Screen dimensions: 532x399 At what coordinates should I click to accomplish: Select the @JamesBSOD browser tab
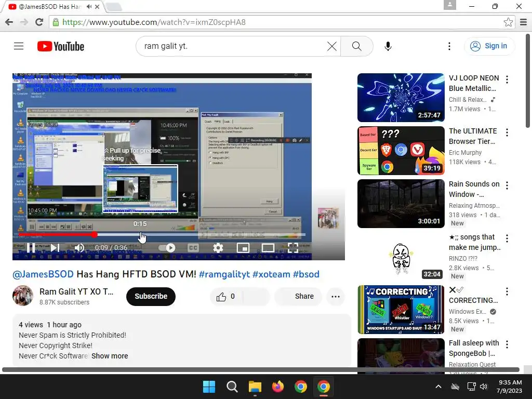click(51, 6)
